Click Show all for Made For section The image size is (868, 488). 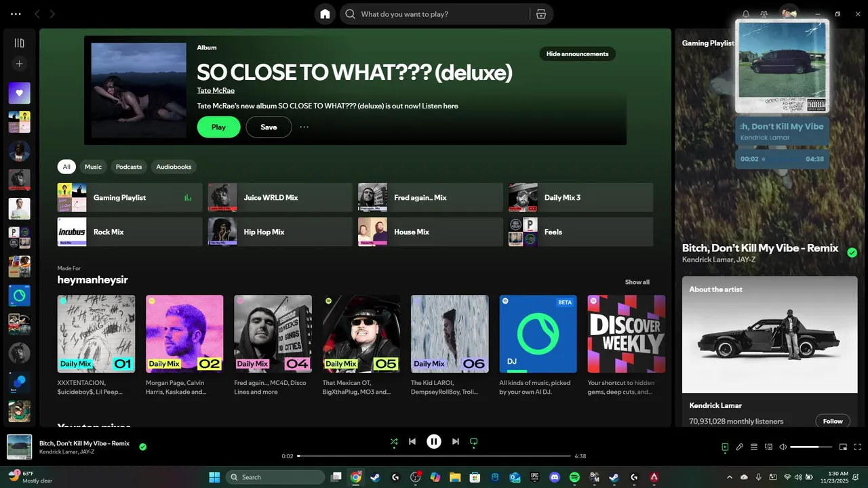coord(637,282)
